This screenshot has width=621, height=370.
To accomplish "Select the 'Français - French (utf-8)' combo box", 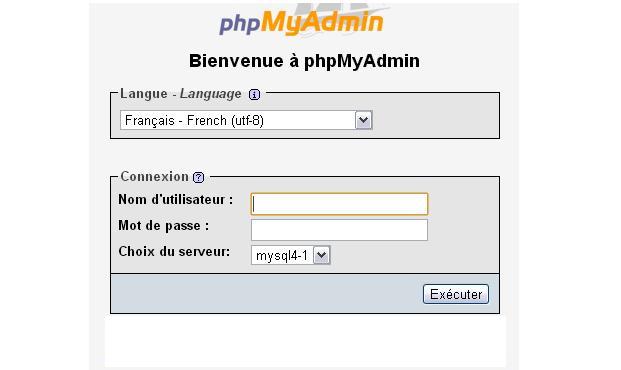I will pyautogui.click(x=246, y=120).
